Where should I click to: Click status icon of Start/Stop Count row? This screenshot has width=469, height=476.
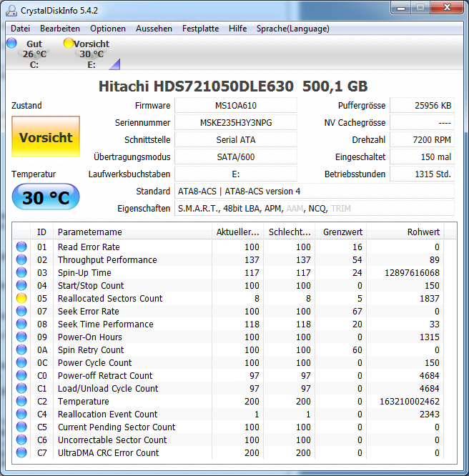(21, 285)
